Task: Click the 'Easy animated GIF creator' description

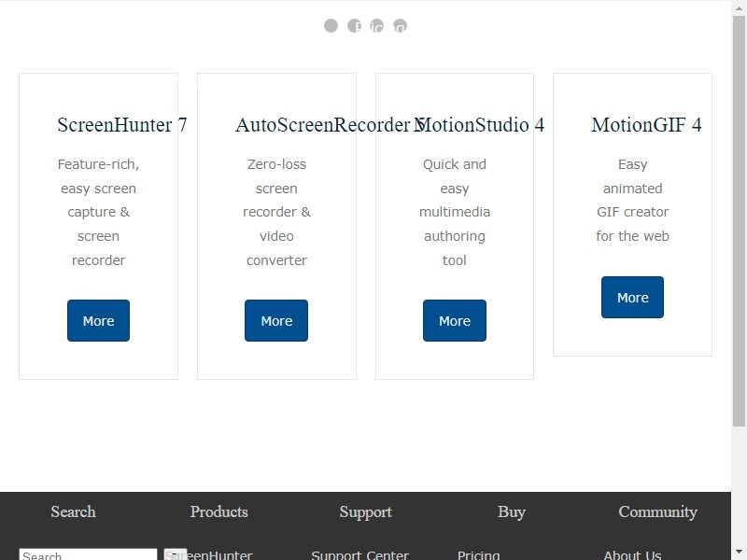Action: 632,200
